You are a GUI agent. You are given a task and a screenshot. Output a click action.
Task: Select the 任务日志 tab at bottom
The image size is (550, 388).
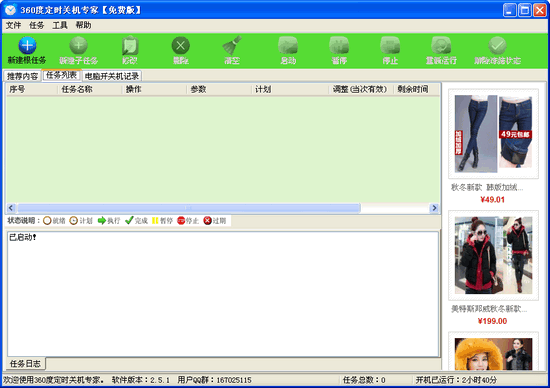tap(25, 364)
